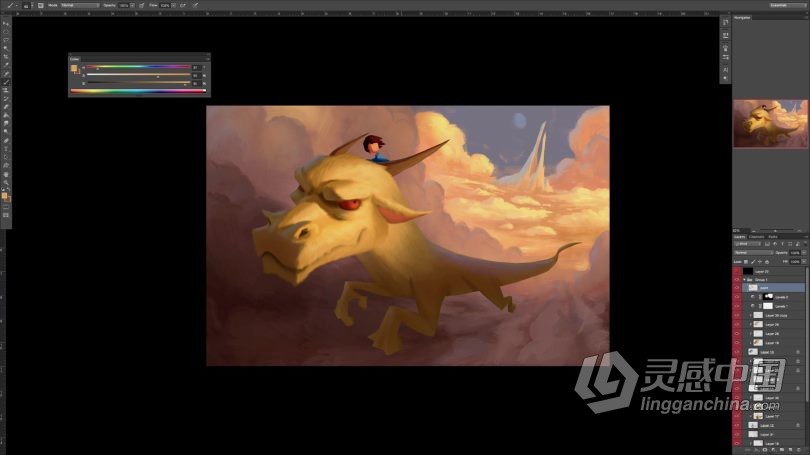
Task: Switch to the Channels tab
Action: click(756, 237)
